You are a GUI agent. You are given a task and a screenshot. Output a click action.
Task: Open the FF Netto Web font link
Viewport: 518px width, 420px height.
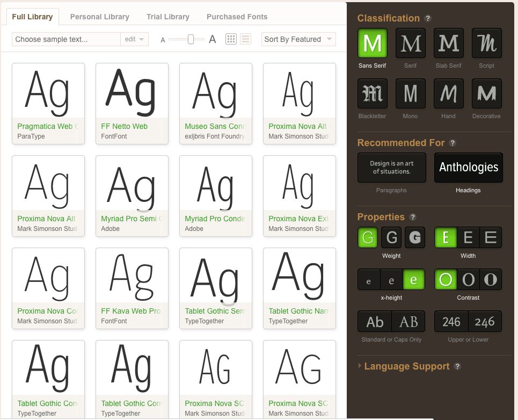click(124, 126)
